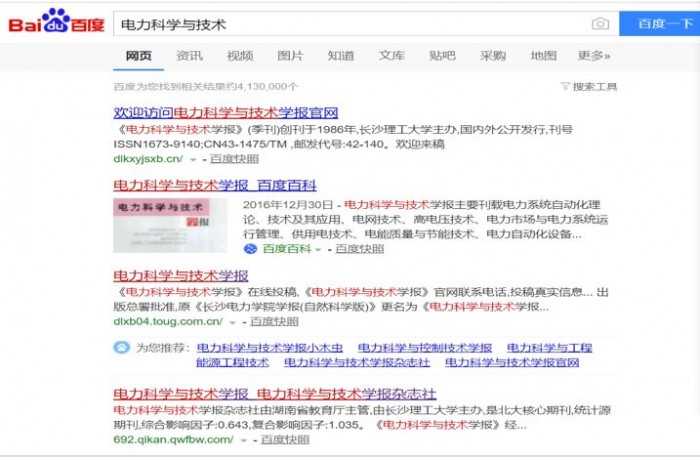The width and height of the screenshot is (700, 460).
Task: Expand dropdown arrow next to dlxb04.toug.com.cn
Action: click(x=233, y=322)
